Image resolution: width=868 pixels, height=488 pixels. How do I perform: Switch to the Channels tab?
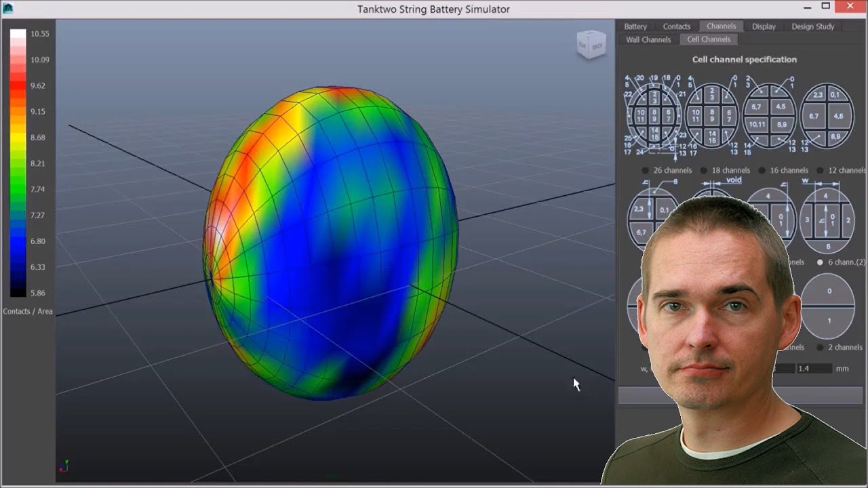[x=721, y=26]
